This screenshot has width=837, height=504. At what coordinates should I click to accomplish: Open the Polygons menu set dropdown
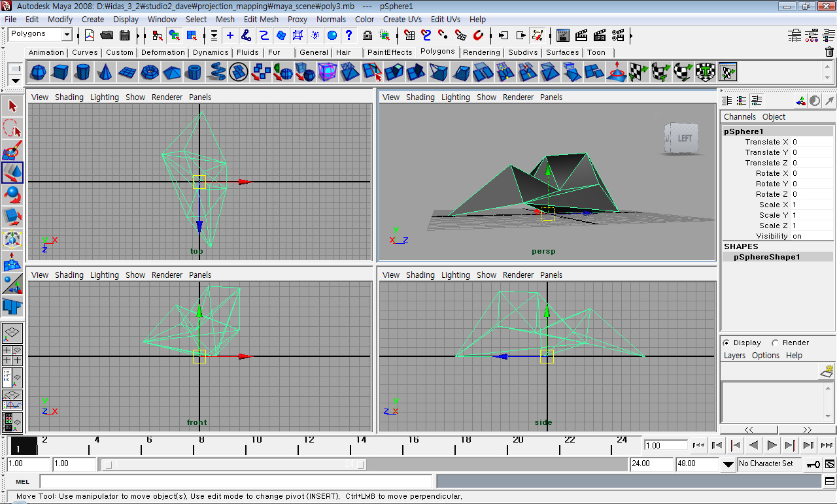click(41, 33)
